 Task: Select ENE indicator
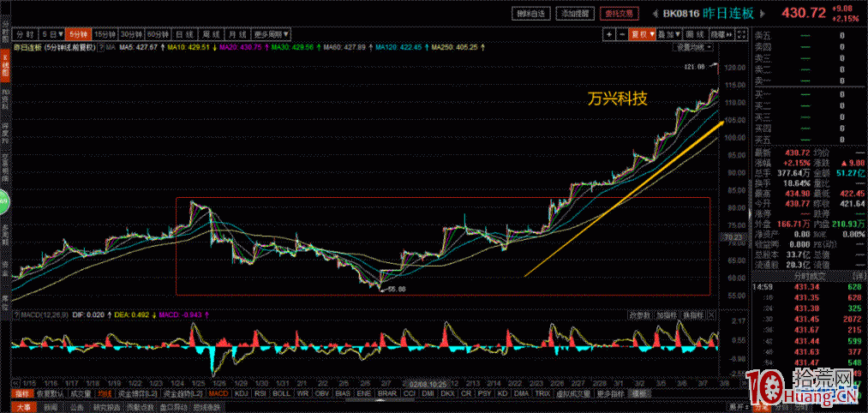pos(363,393)
